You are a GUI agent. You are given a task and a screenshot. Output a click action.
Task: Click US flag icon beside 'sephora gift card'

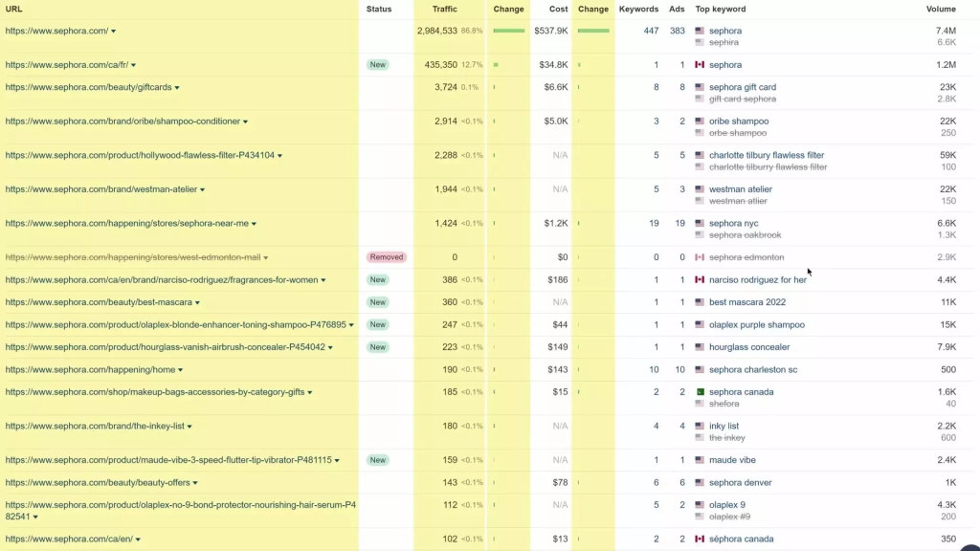(700, 87)
